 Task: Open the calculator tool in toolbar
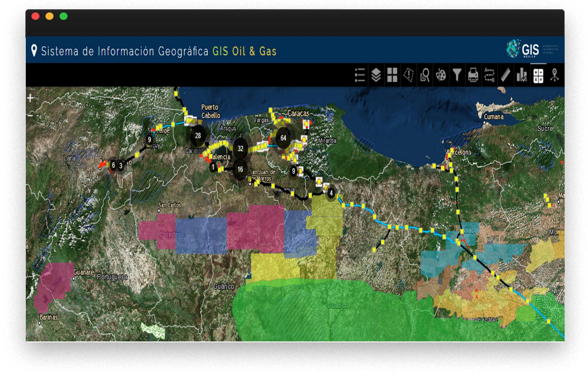click(538, 75)
